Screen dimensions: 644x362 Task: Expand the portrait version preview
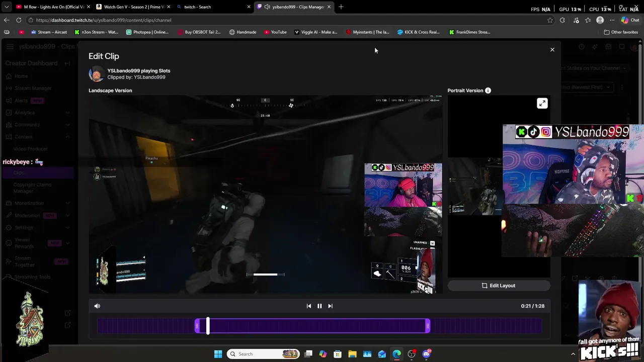(542, 103)
